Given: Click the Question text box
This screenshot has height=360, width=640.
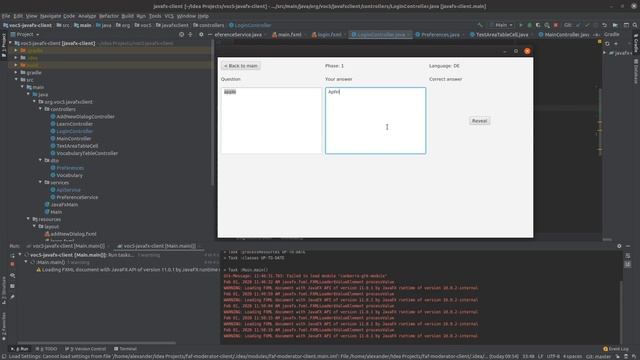Looking at the screenshot, I should tap(271, 120).
